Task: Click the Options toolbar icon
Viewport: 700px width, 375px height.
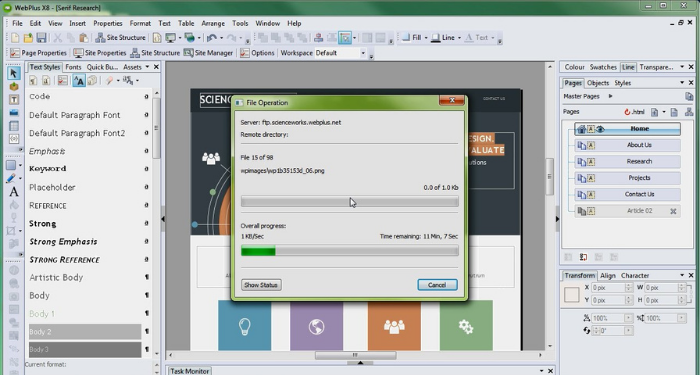Action: (x=257, y=53)
